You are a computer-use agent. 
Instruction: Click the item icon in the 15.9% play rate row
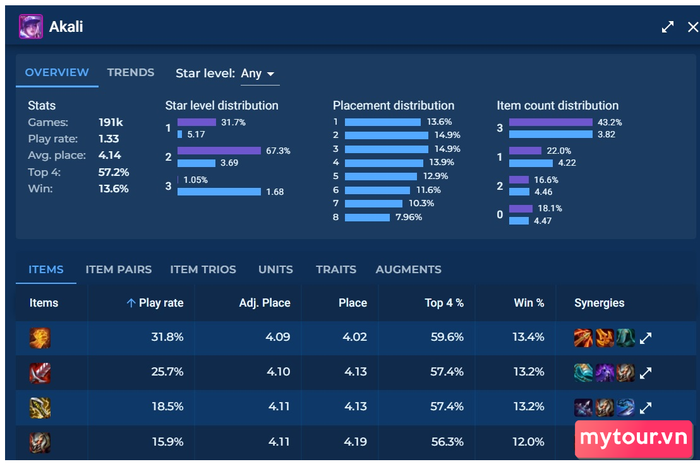tap(40, 443)
